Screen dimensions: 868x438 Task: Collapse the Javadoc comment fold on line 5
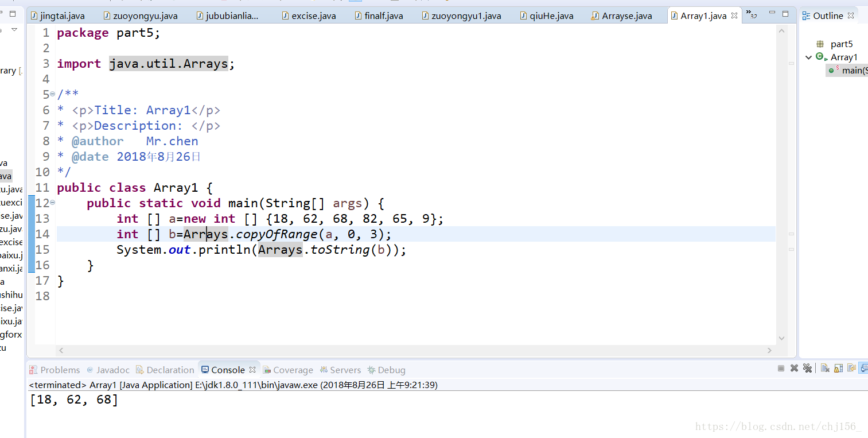(53, 94)
